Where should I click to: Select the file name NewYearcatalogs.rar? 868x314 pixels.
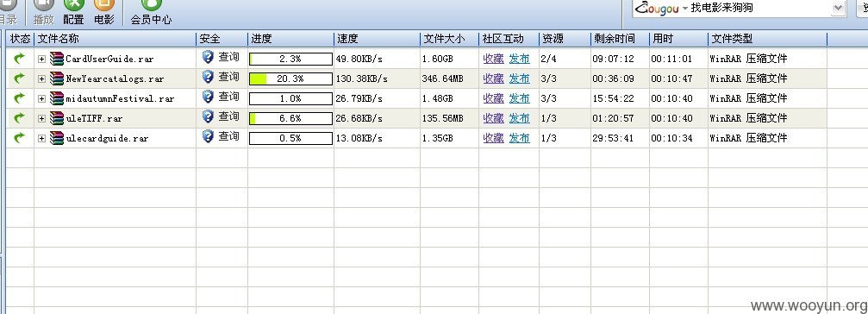(x=115, y=78)
